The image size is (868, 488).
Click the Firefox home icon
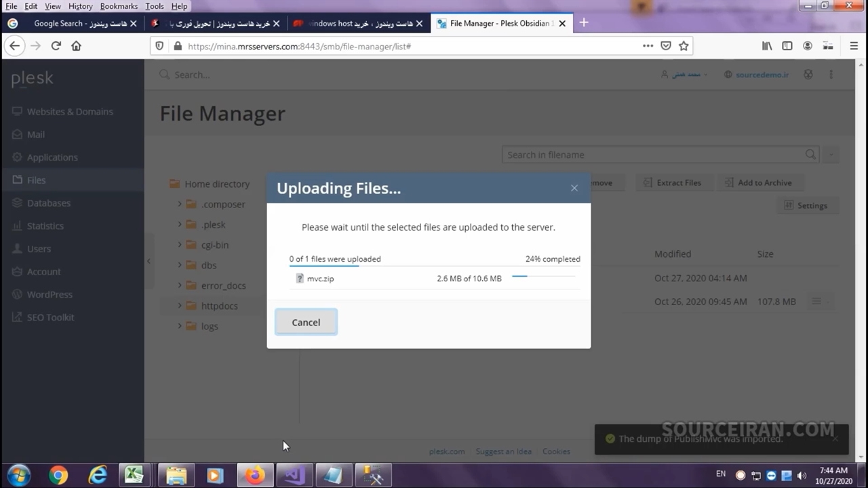(76, 46)
